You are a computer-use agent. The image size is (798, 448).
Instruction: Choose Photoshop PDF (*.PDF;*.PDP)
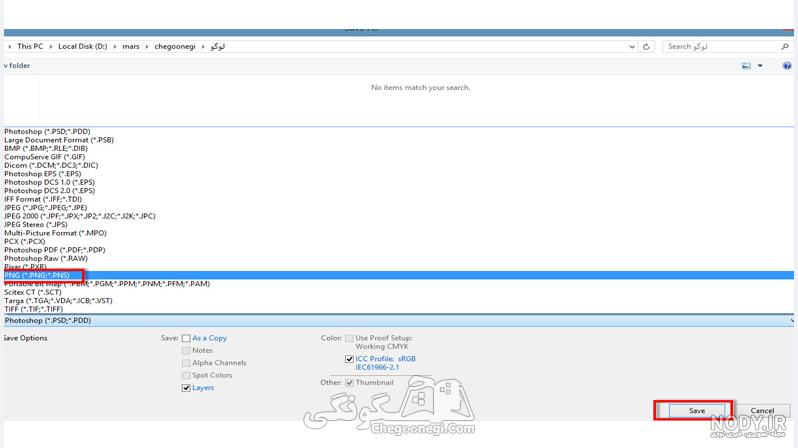coord(55,250)
